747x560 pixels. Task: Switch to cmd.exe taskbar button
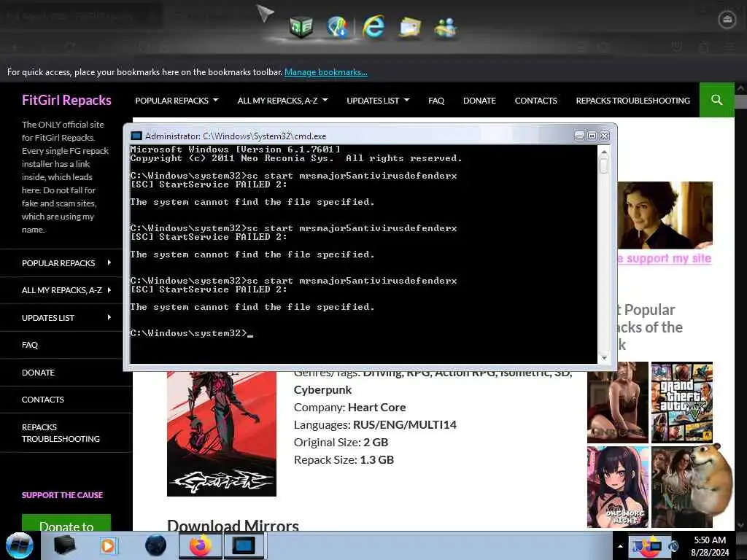(243, 545)
